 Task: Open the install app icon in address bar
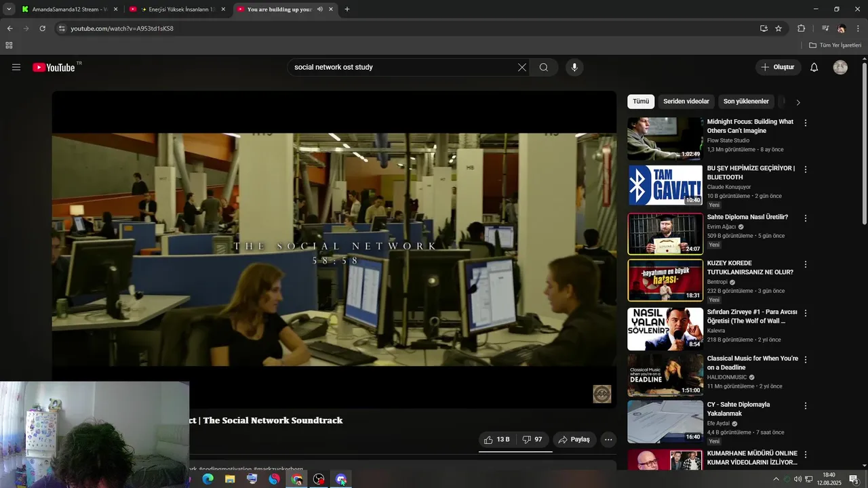pos(764,28)
